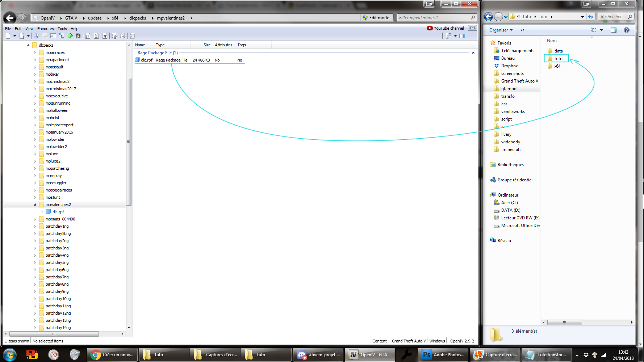The width and height of the screenshot is (644, 362).
Task: Click the Explorer help question mark icon
Action: 627,30
